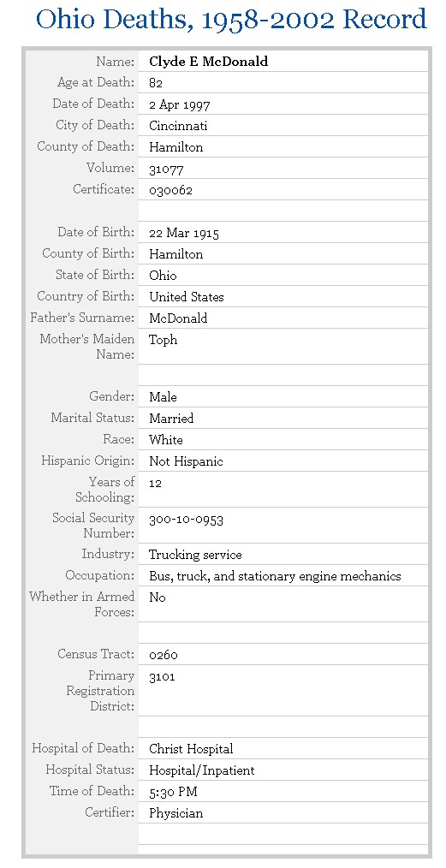The width and height of the screenshot is (446, 868).
Task: Click the birth date 22 Mar 1915
Action: (x=184, y=233)
